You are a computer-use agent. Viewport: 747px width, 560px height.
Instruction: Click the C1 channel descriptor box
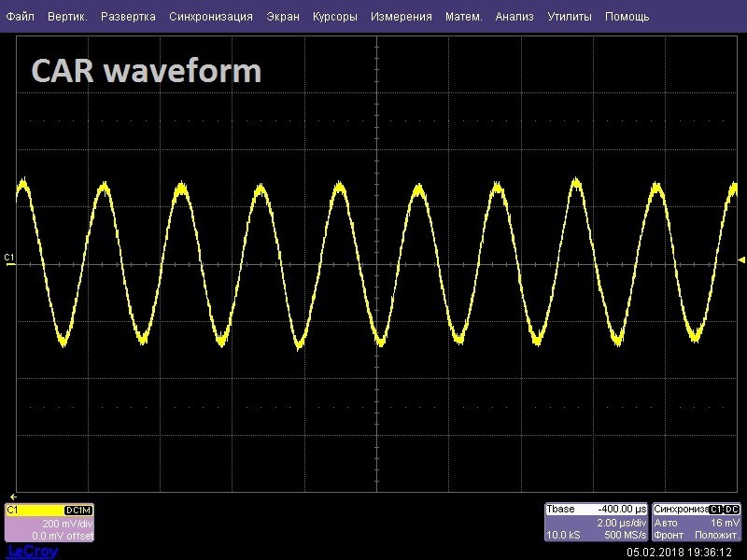tap(49, 523)
